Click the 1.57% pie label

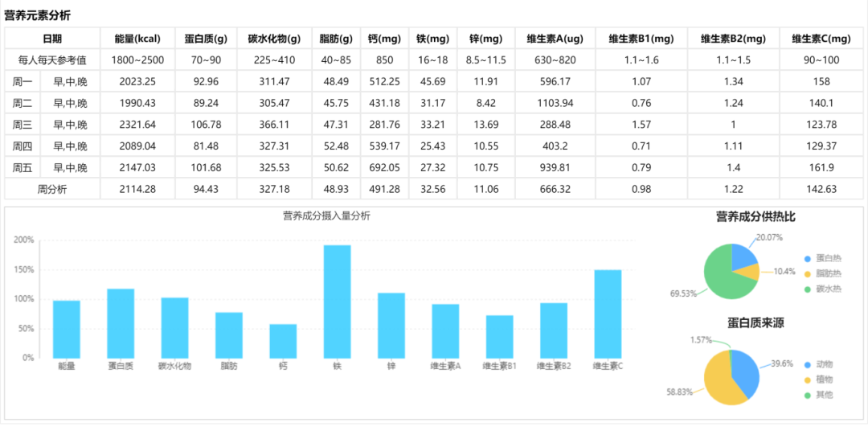coord(702,340)
